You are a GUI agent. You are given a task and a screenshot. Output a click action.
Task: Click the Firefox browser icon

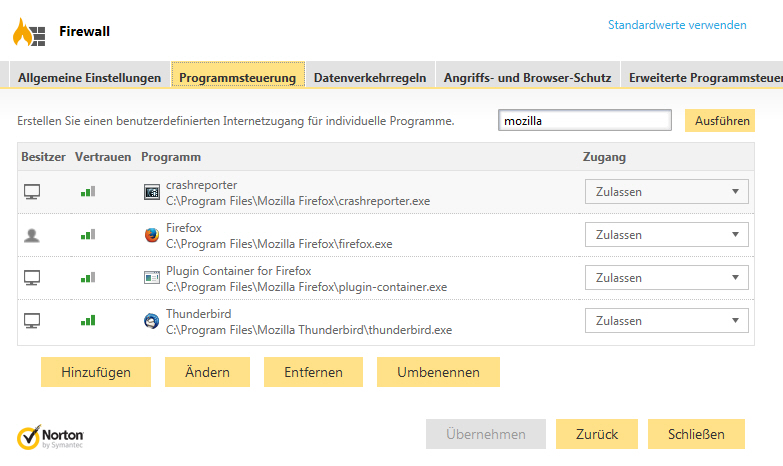point(151,235)
